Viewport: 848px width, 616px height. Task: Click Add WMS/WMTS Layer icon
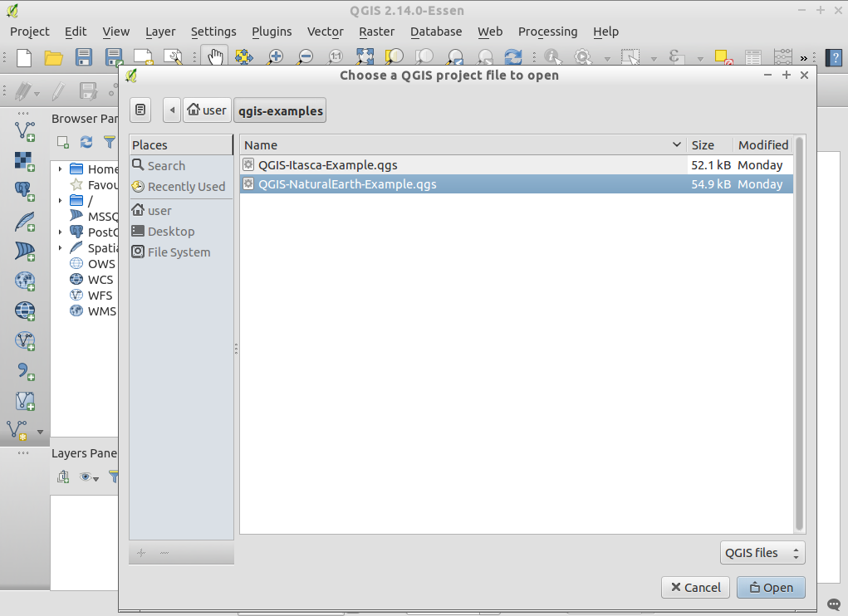pyautogui.click(x=25, y=281)
